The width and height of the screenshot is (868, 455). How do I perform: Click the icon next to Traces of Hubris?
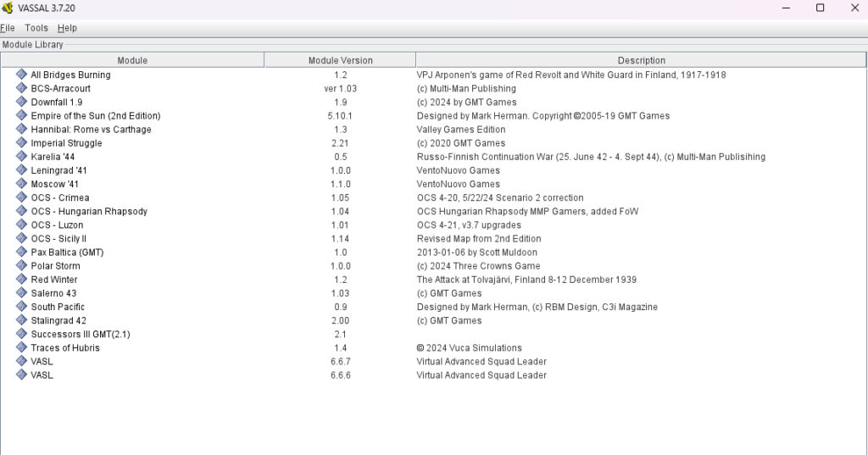pos(21,347)
